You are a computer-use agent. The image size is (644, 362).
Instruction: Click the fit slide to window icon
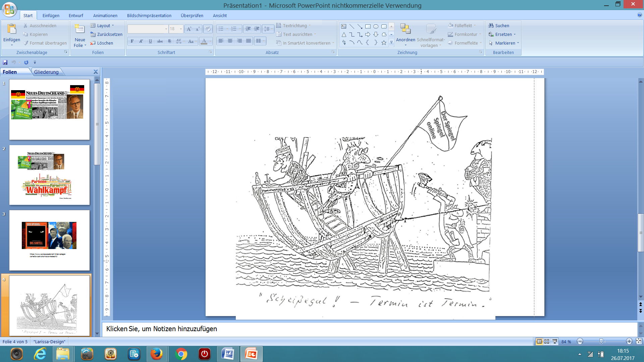coord(639,341)
